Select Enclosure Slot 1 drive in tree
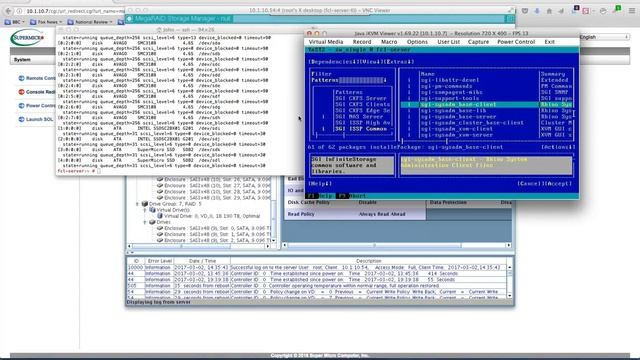640x360 pixels. pos(217,234)
